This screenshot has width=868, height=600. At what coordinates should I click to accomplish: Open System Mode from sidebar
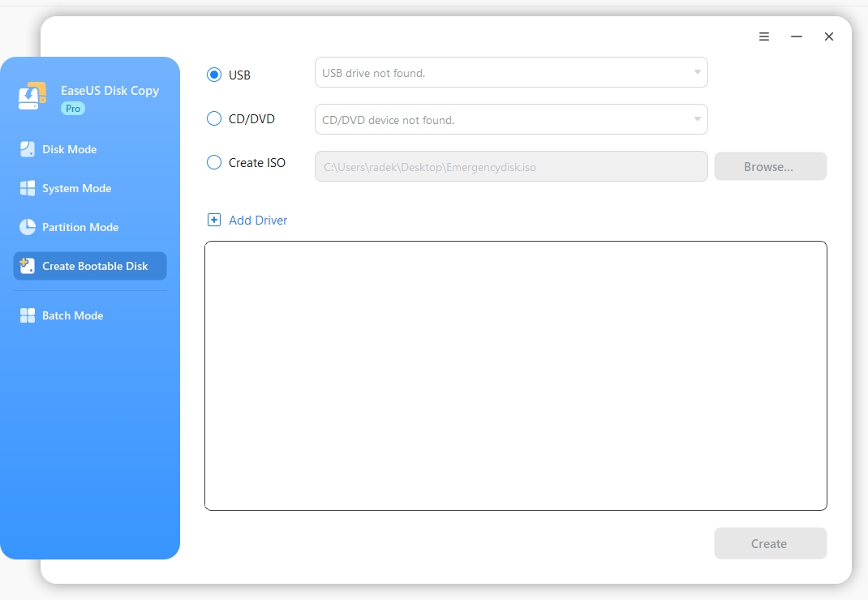click(76, 188)
